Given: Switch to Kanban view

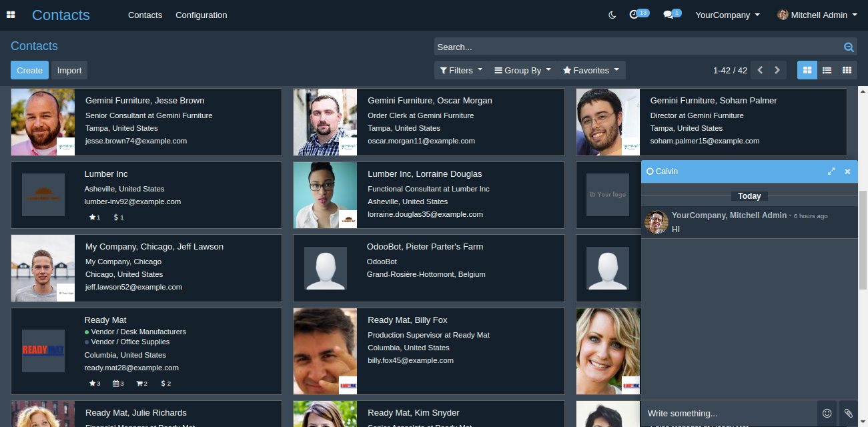Looking at the screenshot, I should point(807,70).
